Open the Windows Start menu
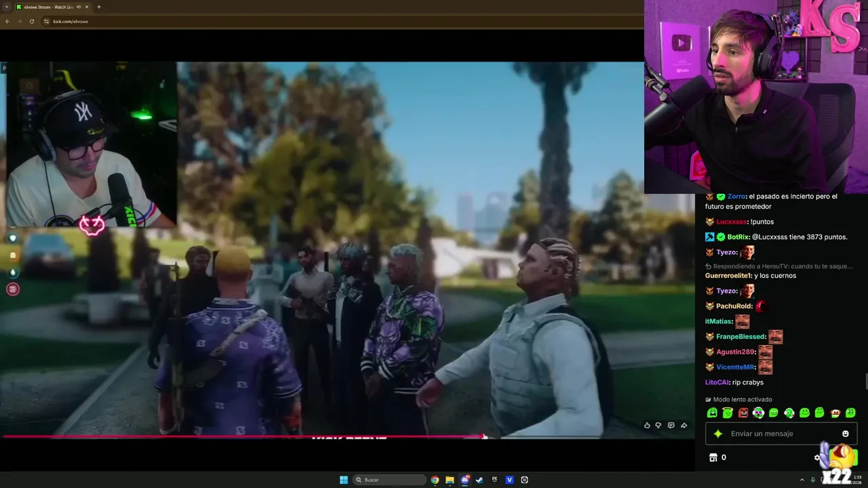Image resolution: width=868 pixels, height=488 pixels. (x=344, y=480)
